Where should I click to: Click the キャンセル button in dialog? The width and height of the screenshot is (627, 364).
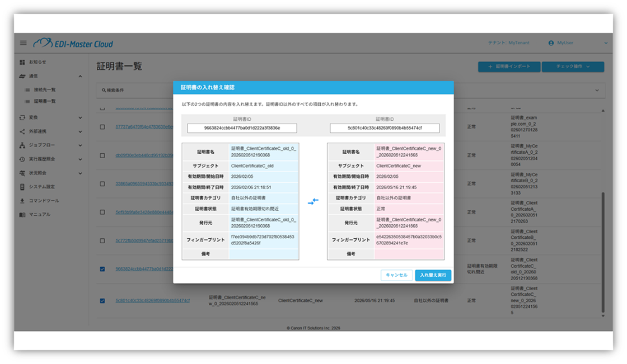[397, 275]
